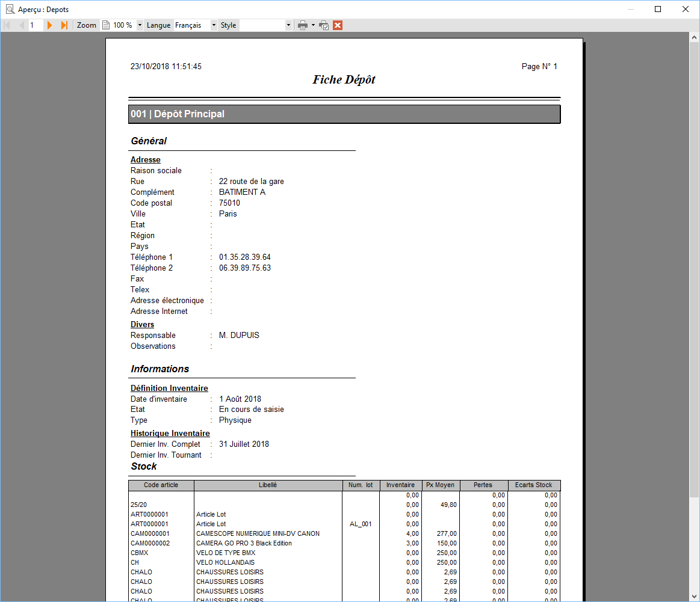Click the '001 | Dépôt Principal' header

pyautogui.click(x=344, y=114)
